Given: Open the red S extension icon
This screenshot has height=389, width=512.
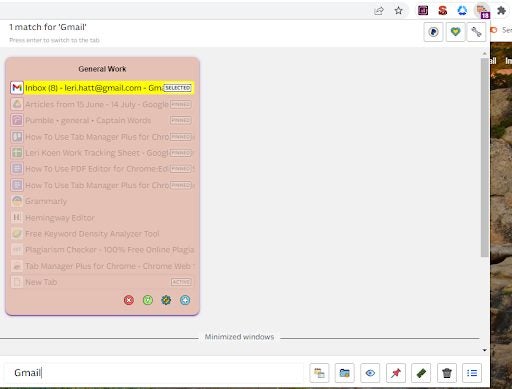Looking at the screenshot, I should coord(442,11).
